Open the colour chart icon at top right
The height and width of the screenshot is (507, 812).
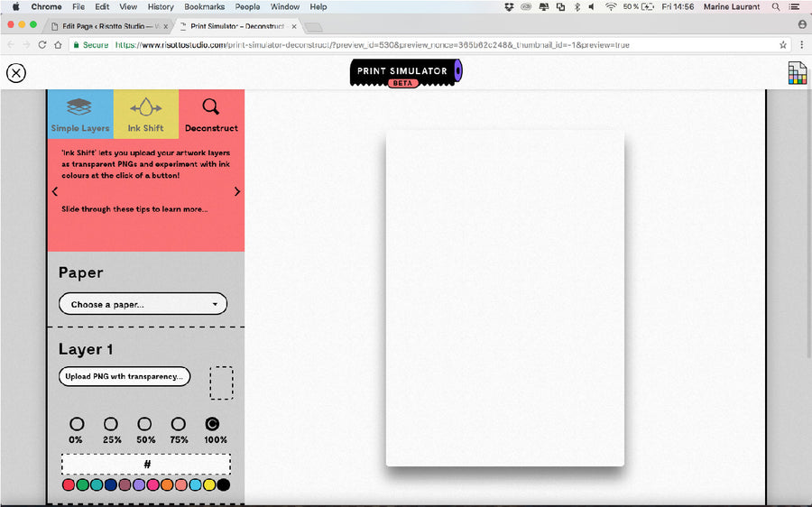click(798, 73)
